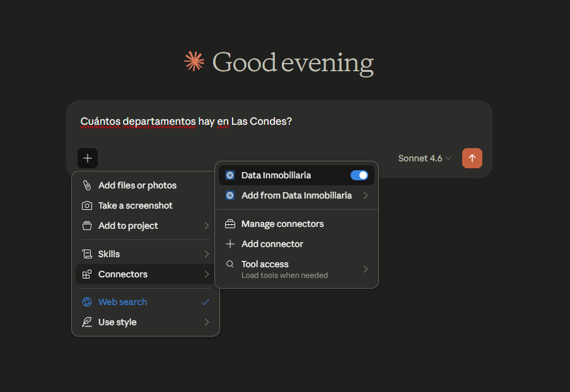Click the Web search globe icon
Screen dimensions: 570x392
coord(87,302)
